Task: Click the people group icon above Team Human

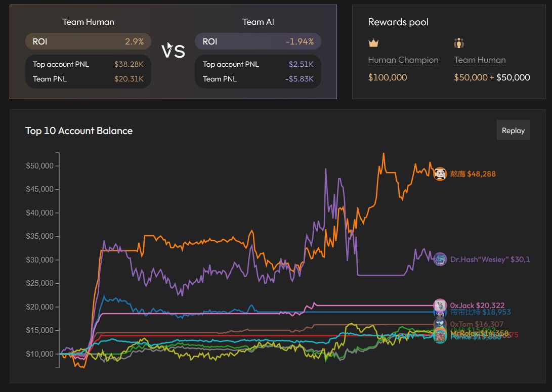Action: [459, 43]
